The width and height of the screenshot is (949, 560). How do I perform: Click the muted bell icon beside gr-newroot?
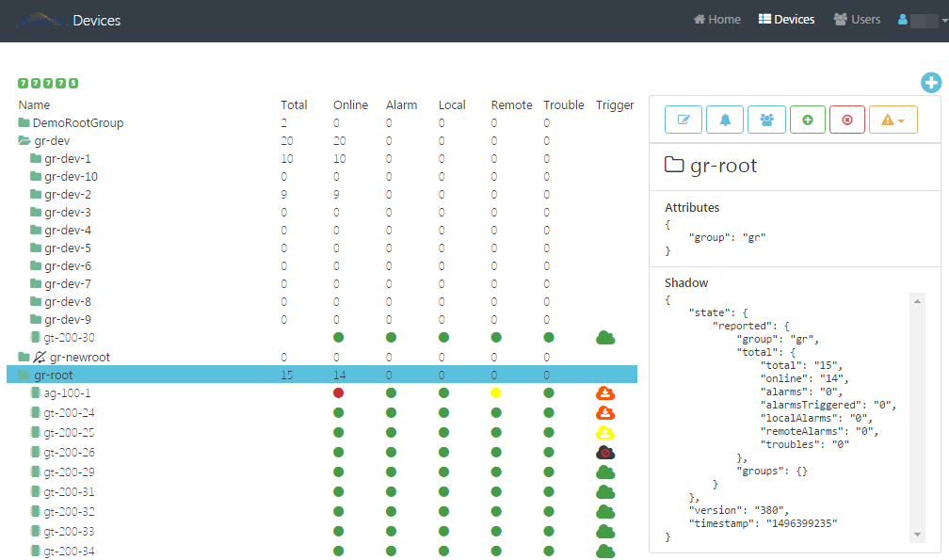coord(40,357)
